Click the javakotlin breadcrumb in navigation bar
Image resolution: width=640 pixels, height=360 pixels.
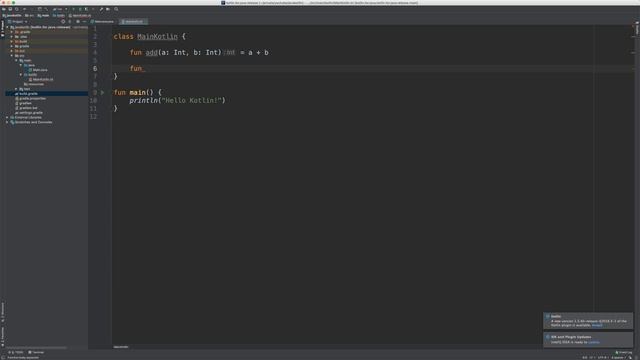pos(12,16)
